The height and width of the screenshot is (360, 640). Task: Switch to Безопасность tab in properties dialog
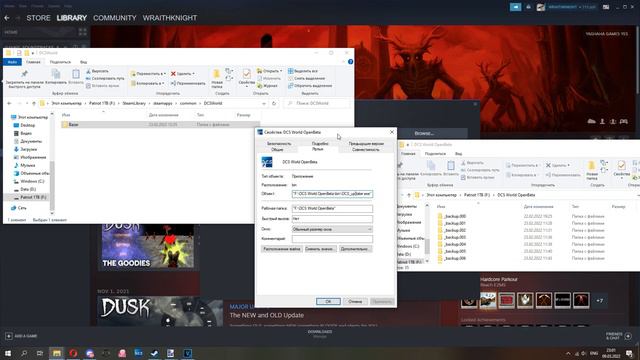coord(279,144)
